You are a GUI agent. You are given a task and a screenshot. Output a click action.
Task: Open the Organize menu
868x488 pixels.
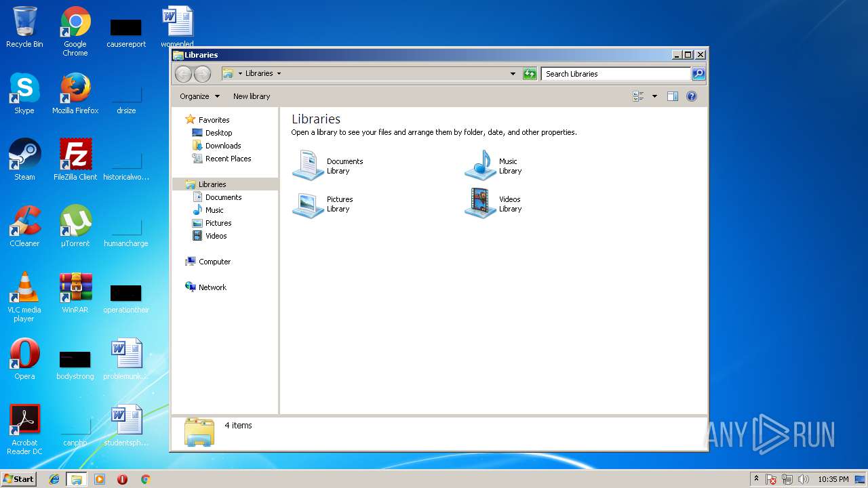point(199,96)
